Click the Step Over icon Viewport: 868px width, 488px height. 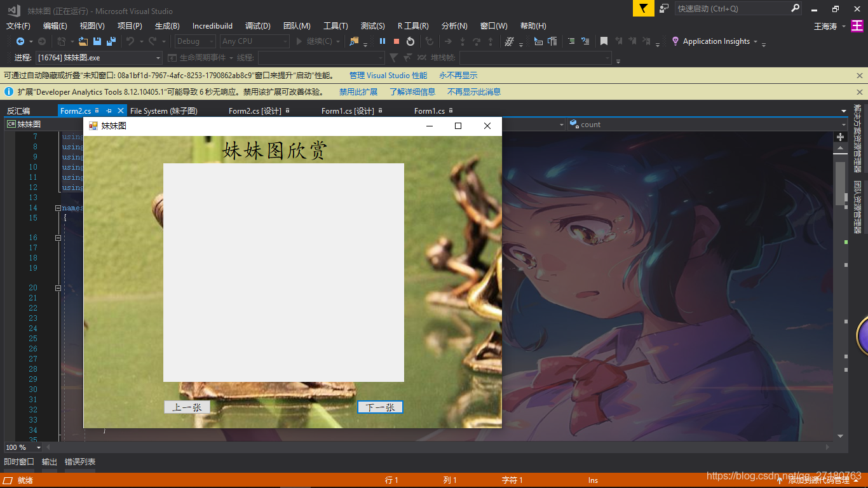tap(477, 41)
